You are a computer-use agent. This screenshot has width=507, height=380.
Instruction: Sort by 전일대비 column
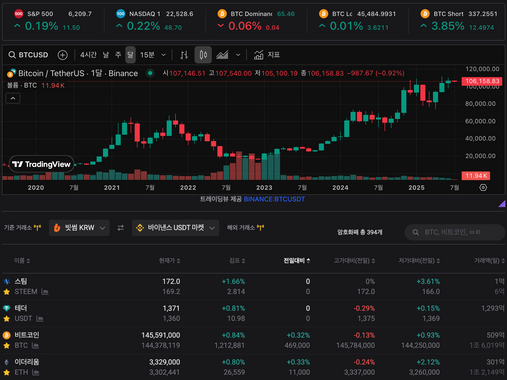[297, 260]
